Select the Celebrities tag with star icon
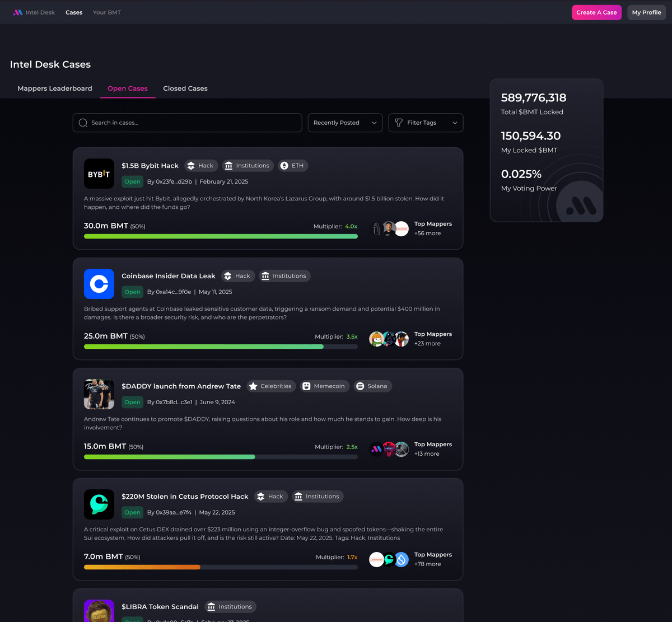This screenshot has width=672, height=622. pyautogui.click(x=270, y=386)
